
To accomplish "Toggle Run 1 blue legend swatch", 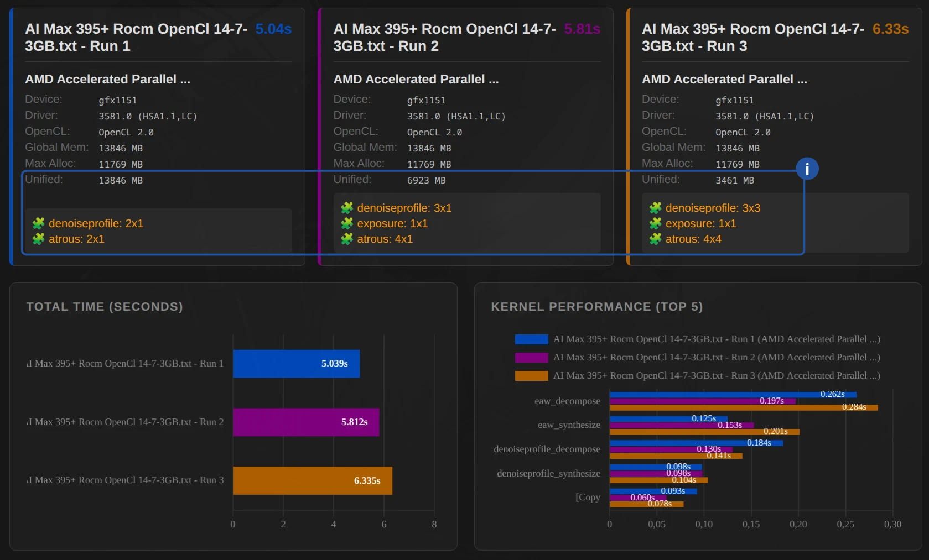I will point(531,339).
